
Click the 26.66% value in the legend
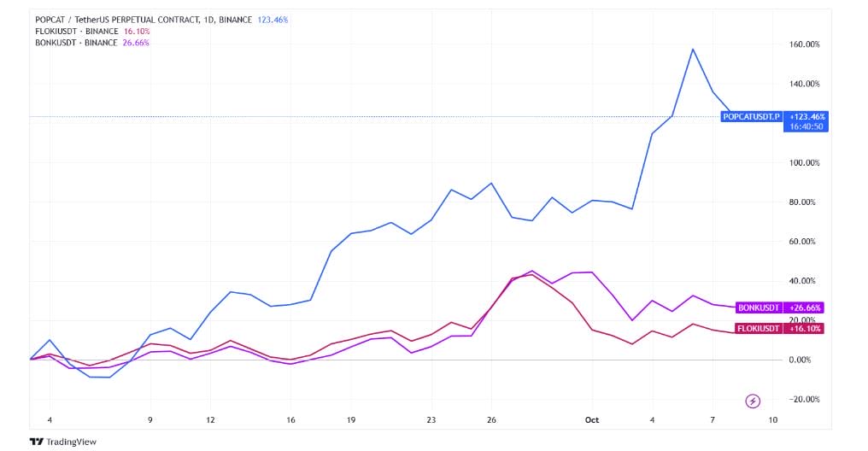pos(137,43)
